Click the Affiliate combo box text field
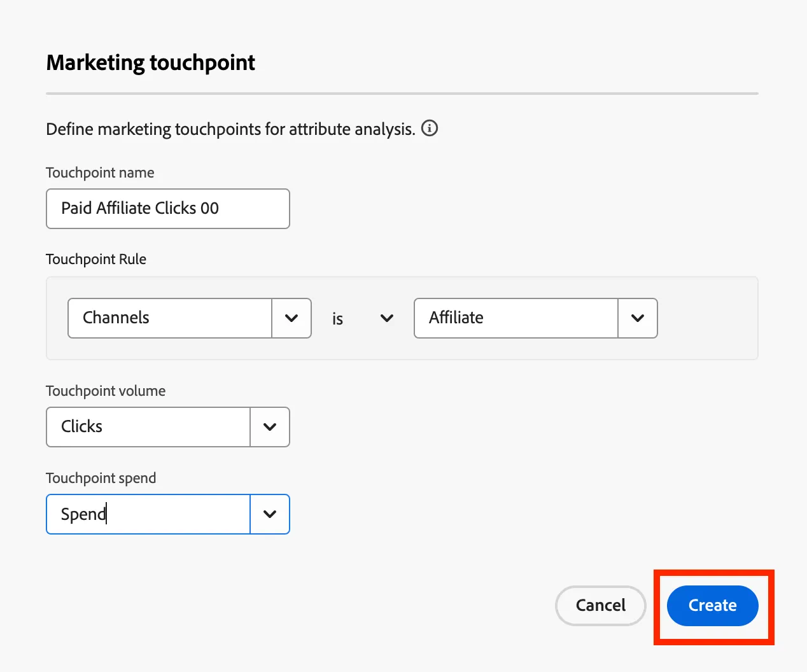Viewport: 807px width, 672px height. [516, 318]
